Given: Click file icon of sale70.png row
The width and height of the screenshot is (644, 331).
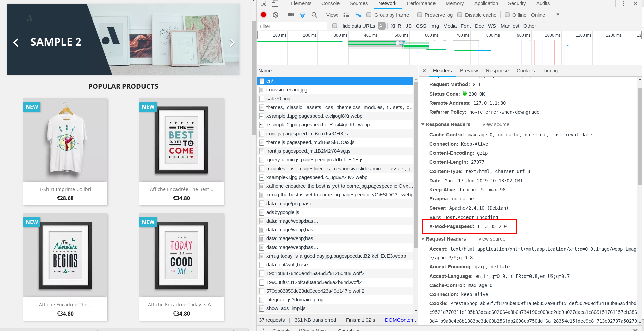Looking at the screenshot, I should pyautogui.click(x=262, y=99).
